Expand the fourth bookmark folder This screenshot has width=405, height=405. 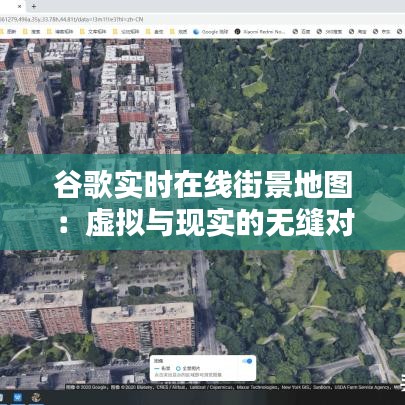point(93,32)
